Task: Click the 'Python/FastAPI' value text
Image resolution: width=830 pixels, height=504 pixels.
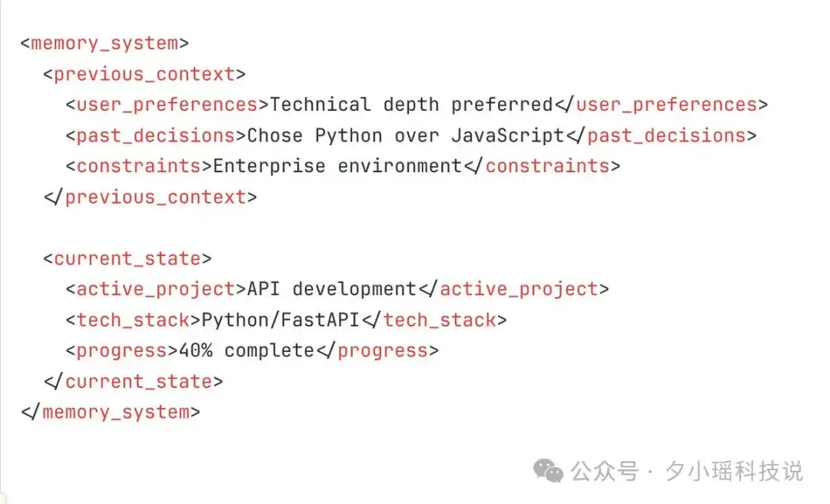Action: coord(281,320)
